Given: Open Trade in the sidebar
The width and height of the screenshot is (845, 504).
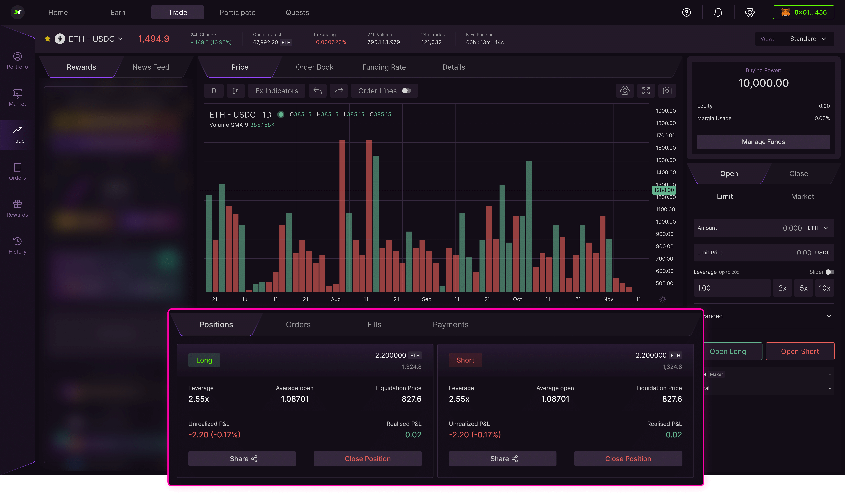Looking at the screenshot, I should (17, 135).
